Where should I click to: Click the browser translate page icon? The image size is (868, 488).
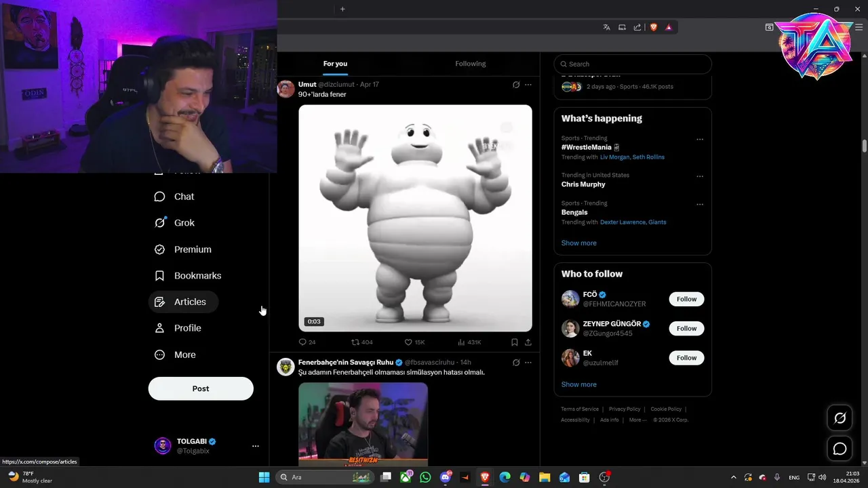click(607, 27)
